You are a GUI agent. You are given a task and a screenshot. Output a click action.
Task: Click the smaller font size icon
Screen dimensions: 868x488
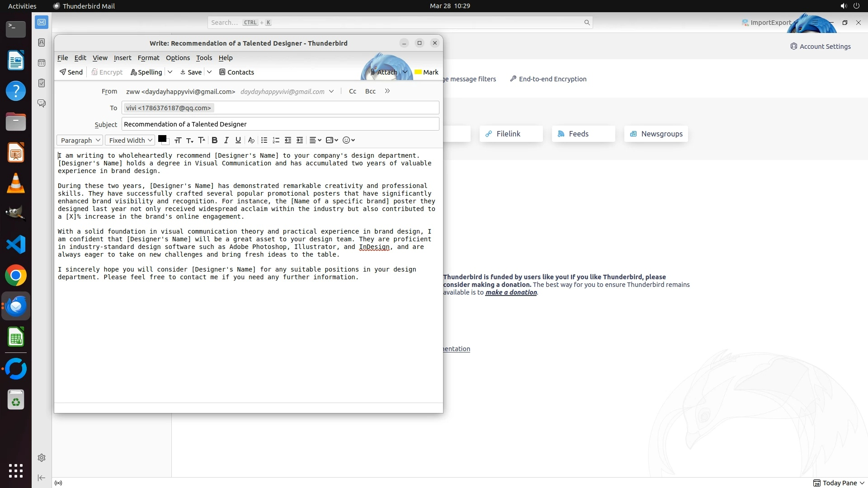point(190,141)
